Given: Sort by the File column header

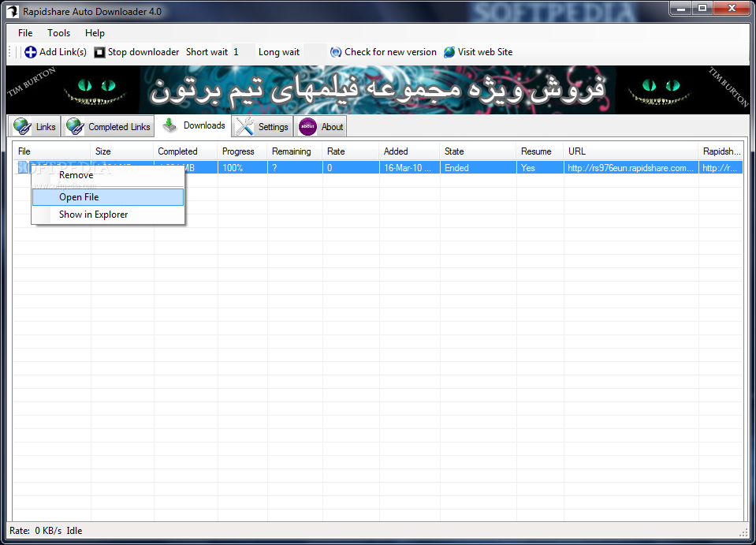Looking at the screenshot, I should point(51,151).
